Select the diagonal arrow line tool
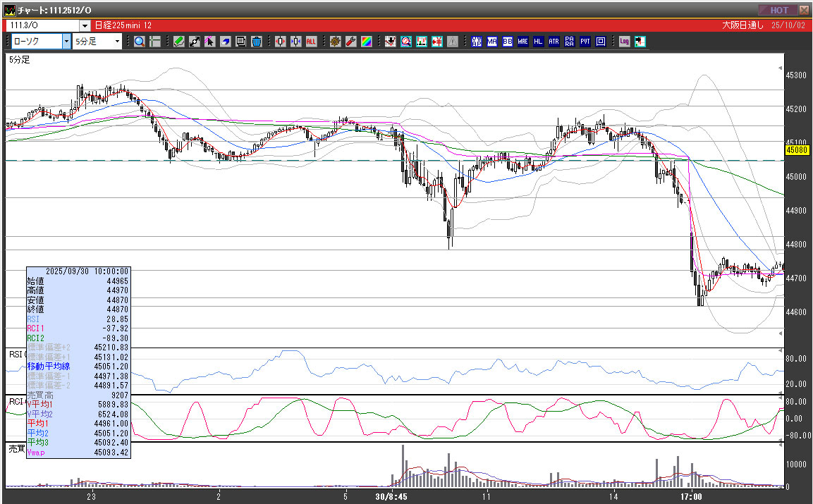 pos(195,42)
